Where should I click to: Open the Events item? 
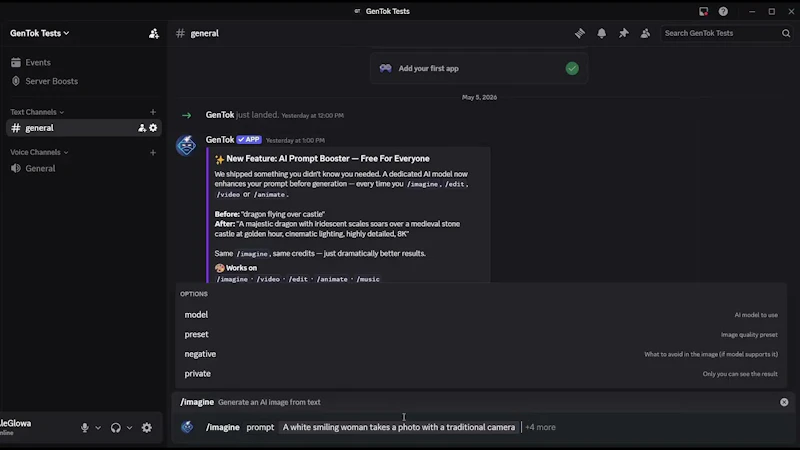84,62
